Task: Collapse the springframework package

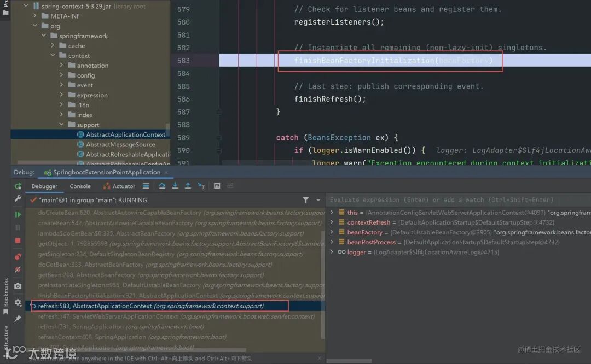Action: 44,36
